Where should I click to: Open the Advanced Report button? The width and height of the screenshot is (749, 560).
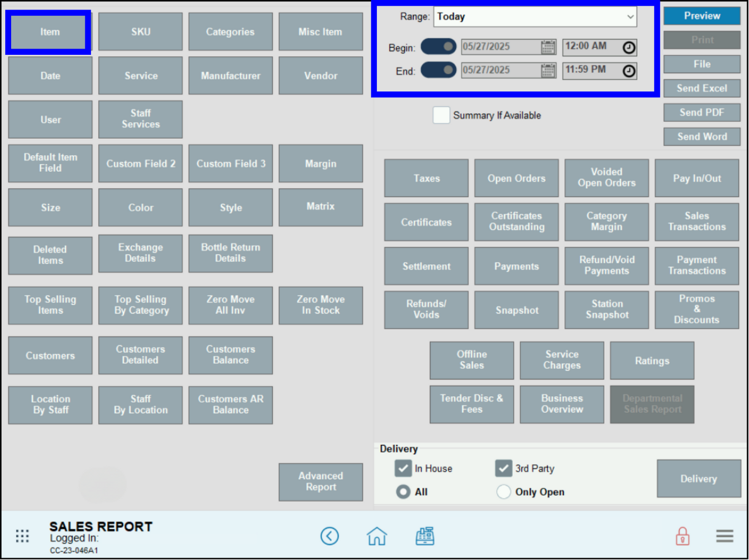(321, 482)
